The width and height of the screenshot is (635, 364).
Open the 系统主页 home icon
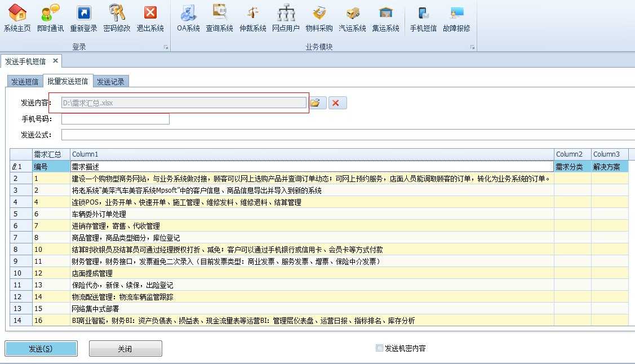pyautogui.click(x=17, y=18)
